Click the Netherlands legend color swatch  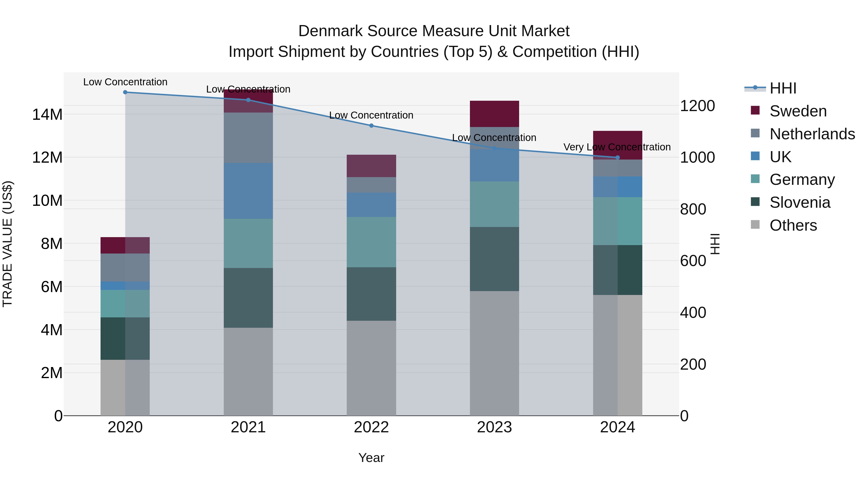click(x=755, y=133)
